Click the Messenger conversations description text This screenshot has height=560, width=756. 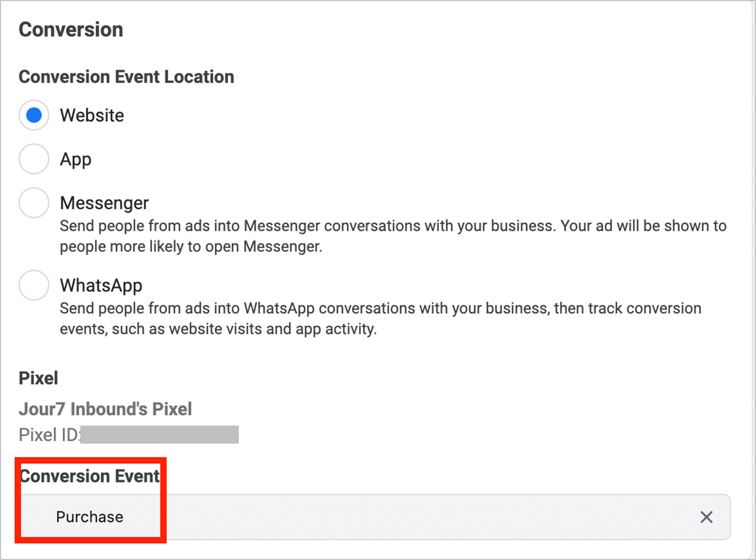(x=392, y=236)
